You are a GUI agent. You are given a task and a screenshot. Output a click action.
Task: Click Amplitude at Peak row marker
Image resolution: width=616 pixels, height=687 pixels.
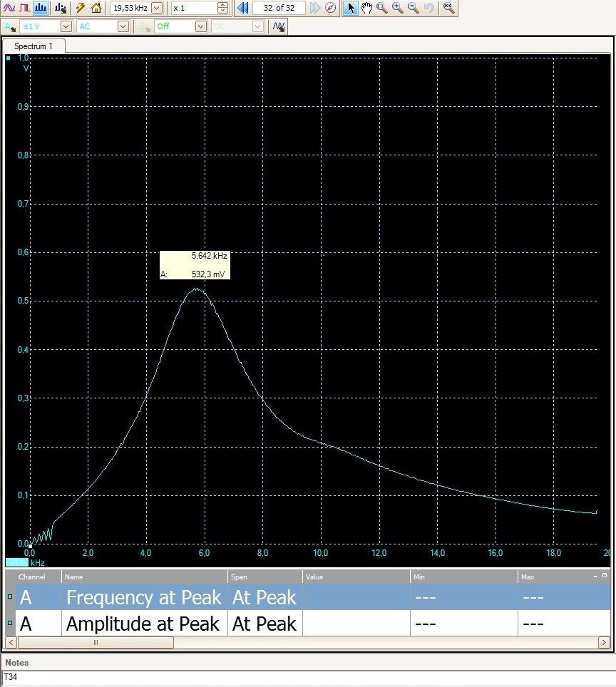tap(10, 623)
